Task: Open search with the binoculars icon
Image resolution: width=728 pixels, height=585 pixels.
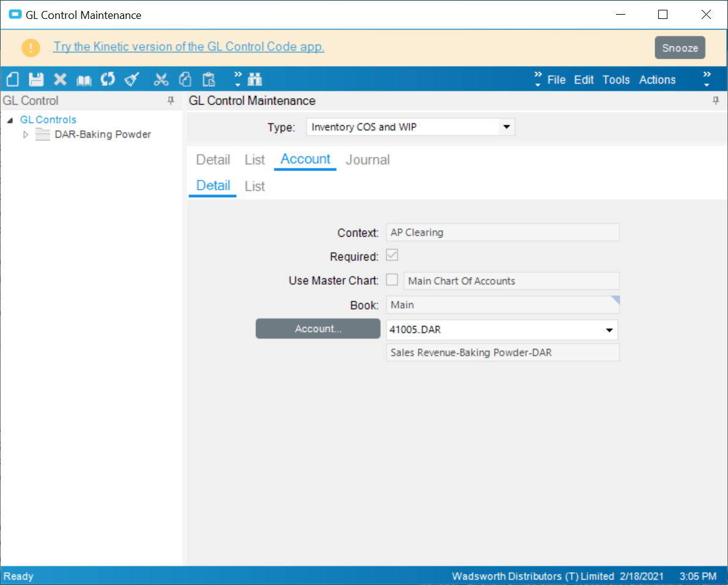Action: coord(255,79)
